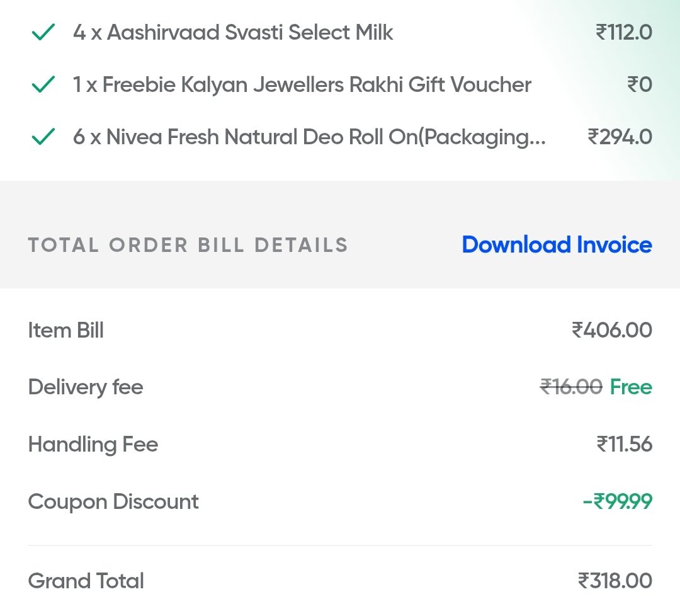Click the Total Order Bill Details heading
The image size is (680, 616).
(188, 245)
